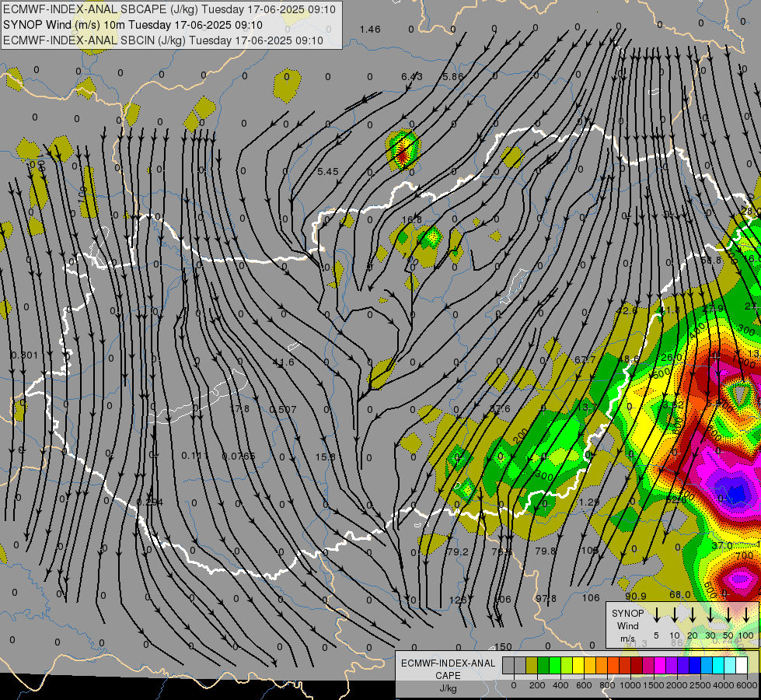This screenshot has width=761, height=700.
Task: Pick the bright magenta swatch in CAPE legend
Action: click(x=660, y=666)
